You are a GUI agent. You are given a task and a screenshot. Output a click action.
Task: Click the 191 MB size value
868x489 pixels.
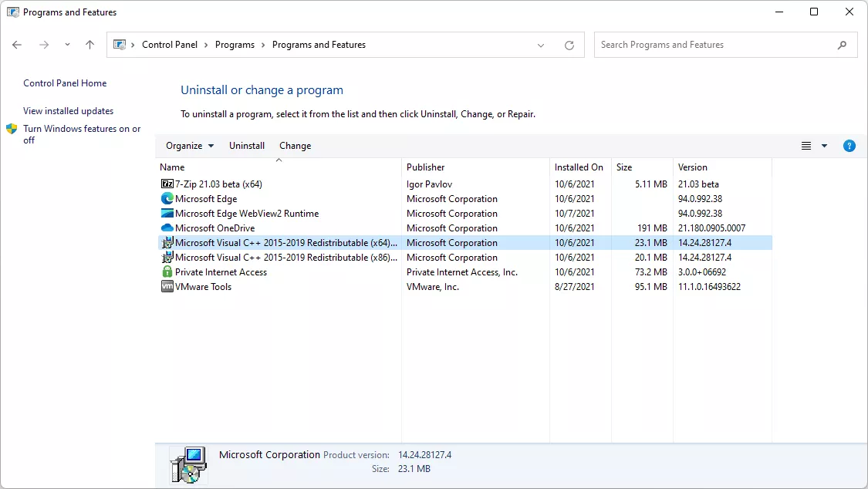click(652, 228)
